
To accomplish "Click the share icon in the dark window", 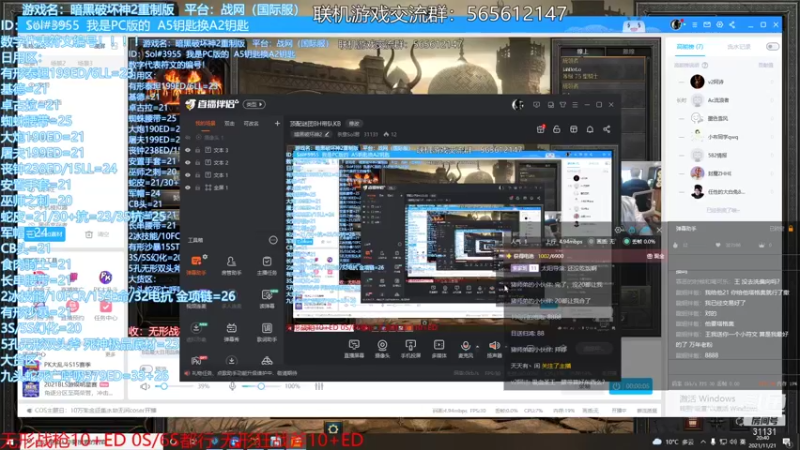I will coord(607,130).
